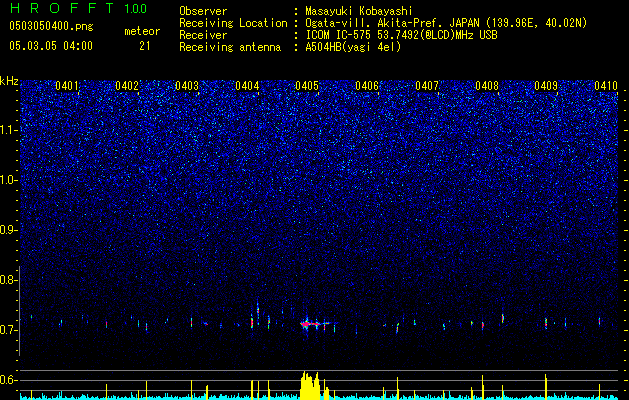Click the meteor count label
629x400 pixels.
coord(142,31)
